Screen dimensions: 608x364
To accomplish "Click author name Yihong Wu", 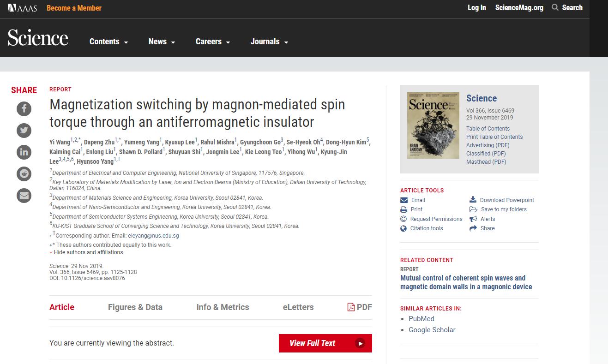I will (x=301, y=152).
